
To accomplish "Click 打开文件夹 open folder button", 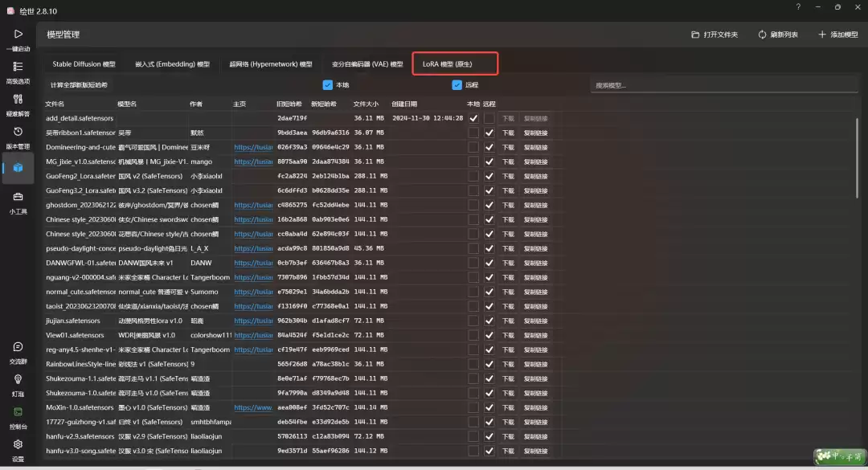I will (x=714, y=35).
